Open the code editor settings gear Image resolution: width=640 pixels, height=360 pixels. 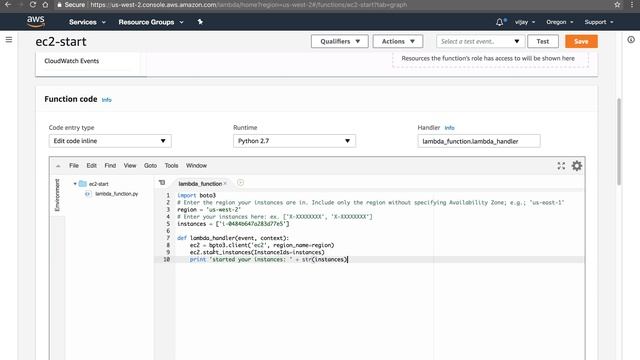point(577,165)
